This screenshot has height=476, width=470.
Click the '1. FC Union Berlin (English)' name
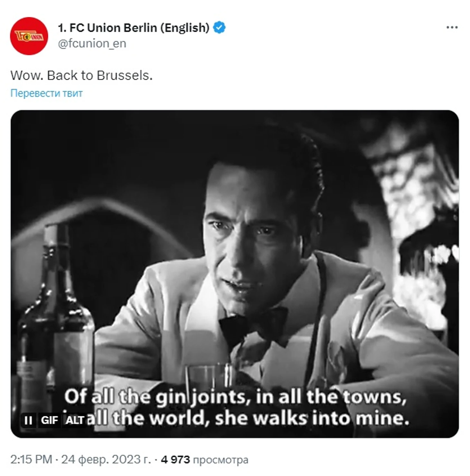click(x=134, y=28)
